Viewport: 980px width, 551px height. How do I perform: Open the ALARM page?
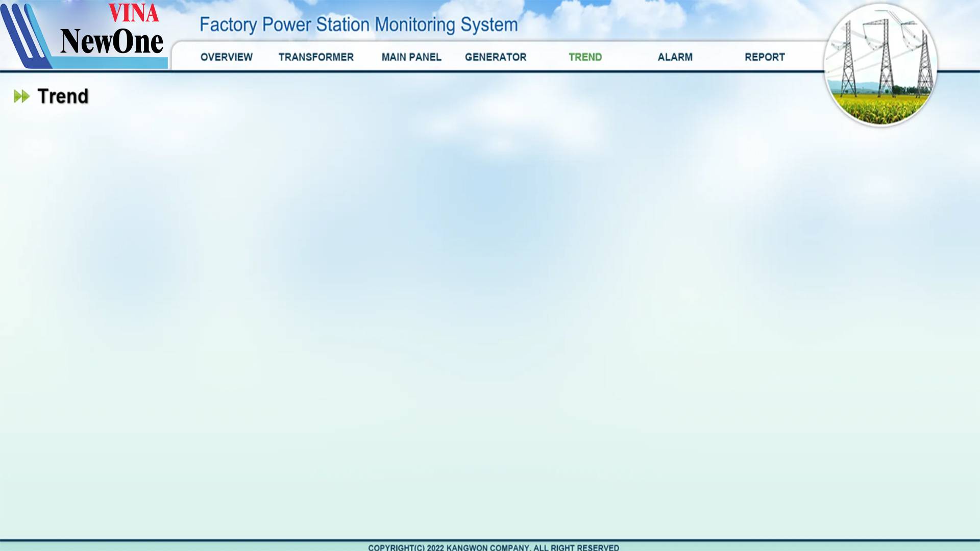click(675, 57)
